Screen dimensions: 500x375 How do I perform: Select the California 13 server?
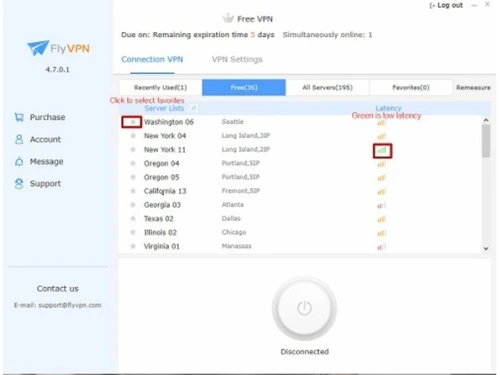(165, 191)
